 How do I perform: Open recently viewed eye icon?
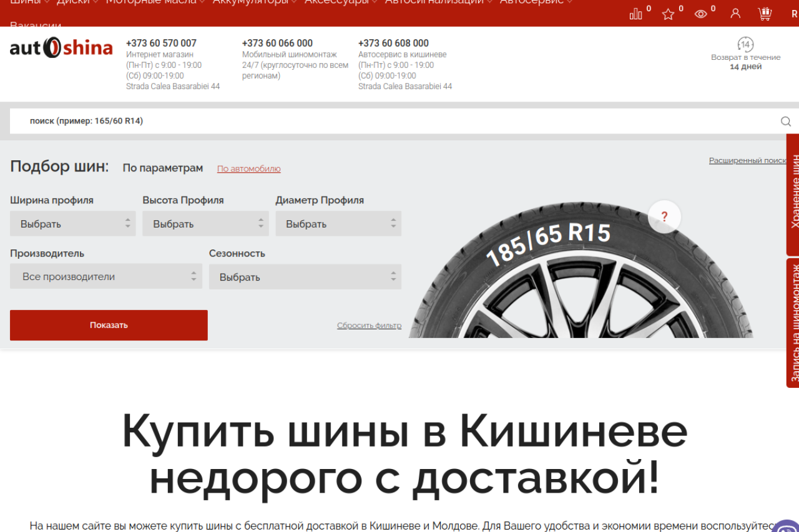click(x=701, y=14)
